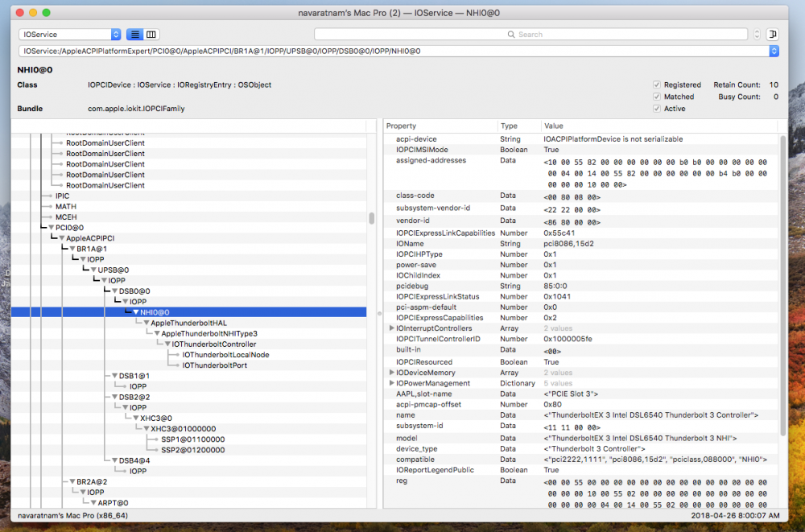Click the tree pane vertical scrollbar
Image resolution: width=805 pixels, height=532 pixels.
click(x=372, y=219)
